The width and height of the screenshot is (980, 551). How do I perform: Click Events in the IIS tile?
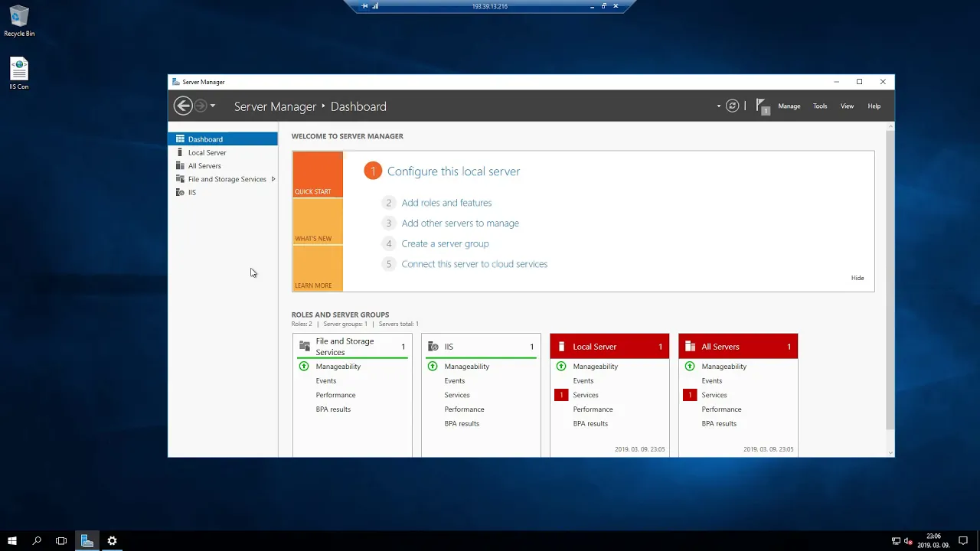[x=455, y=381]
